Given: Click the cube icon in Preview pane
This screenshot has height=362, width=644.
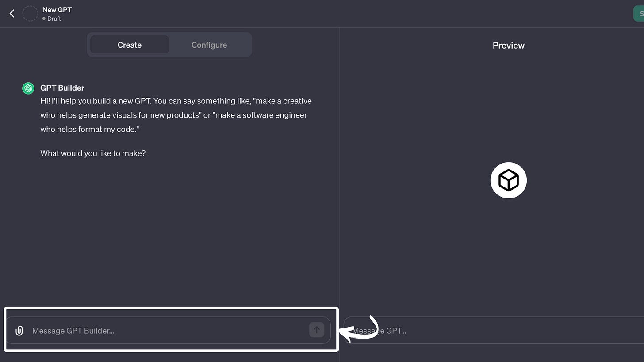Looking at the screenshot, I should tap(509, 180).
